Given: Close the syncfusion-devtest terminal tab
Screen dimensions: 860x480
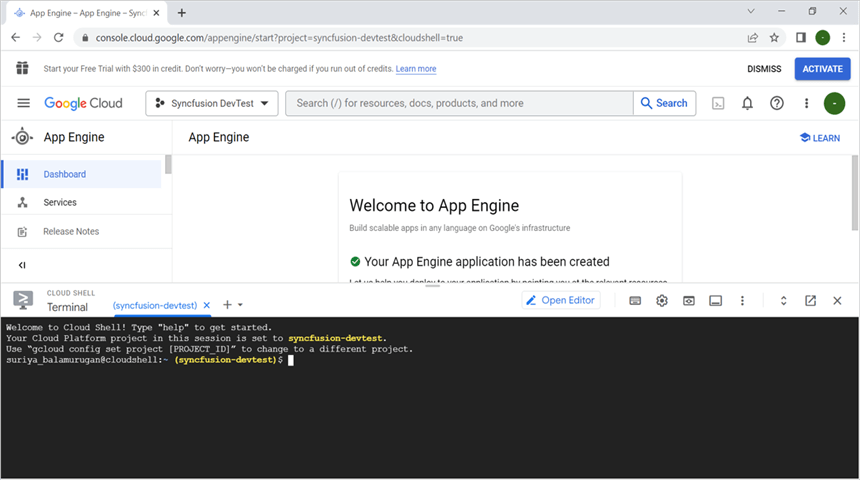Looking at the screenshot, I should 207,306.
